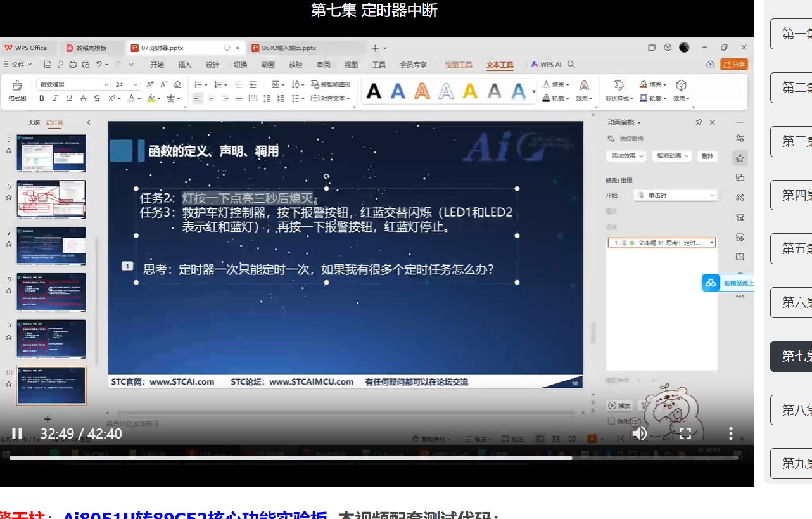This screenshot has height=519, width=812.
Task: Toggle underline formatting
Action: coord(69,98)
